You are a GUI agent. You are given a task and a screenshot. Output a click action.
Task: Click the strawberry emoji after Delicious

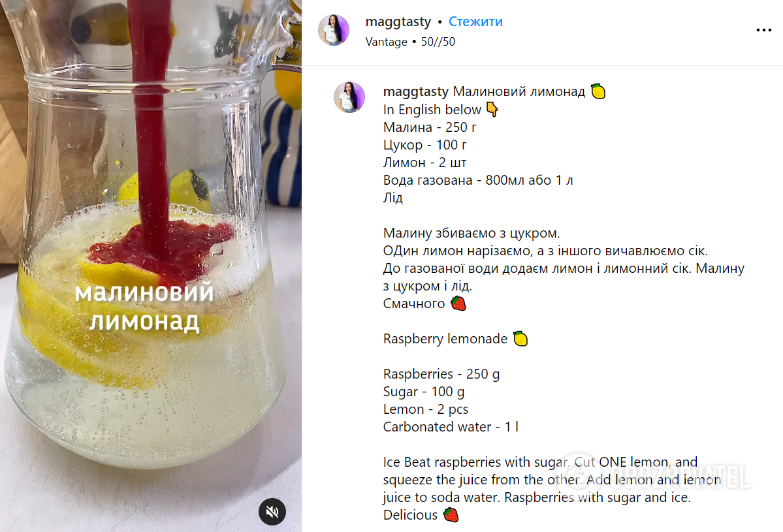pyautogui.click(x=451, y=514)
